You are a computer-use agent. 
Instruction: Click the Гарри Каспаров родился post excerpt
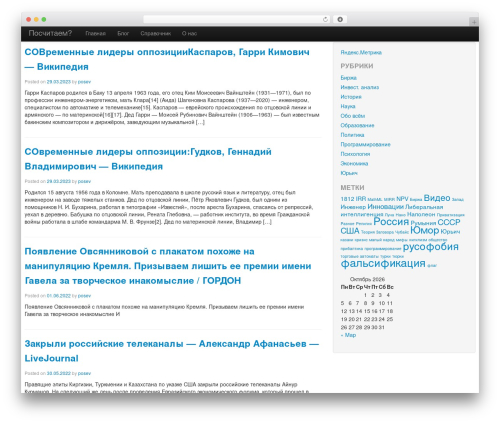pyautogui.click(x=172, y=107)
